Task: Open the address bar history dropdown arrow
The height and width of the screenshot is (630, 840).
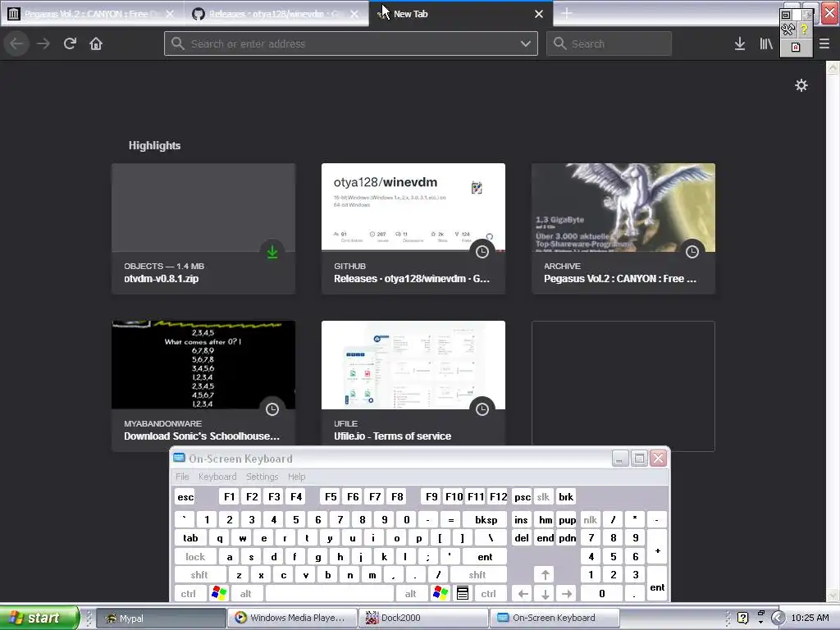Action: pos(526,43)
